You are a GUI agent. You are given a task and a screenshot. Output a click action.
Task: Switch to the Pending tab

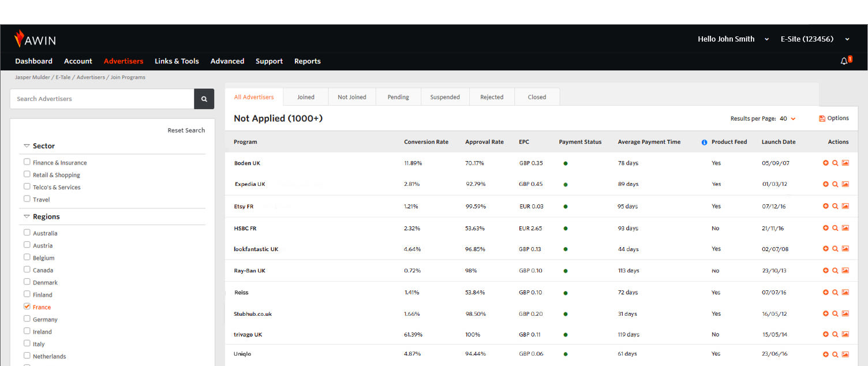pyautogui.click(x=398, y=97)
